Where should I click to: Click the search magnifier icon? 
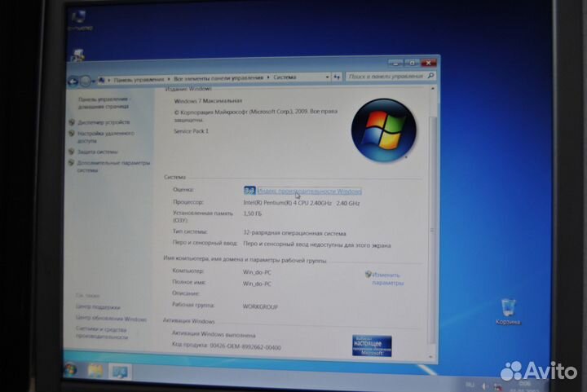tap(430, 76)
